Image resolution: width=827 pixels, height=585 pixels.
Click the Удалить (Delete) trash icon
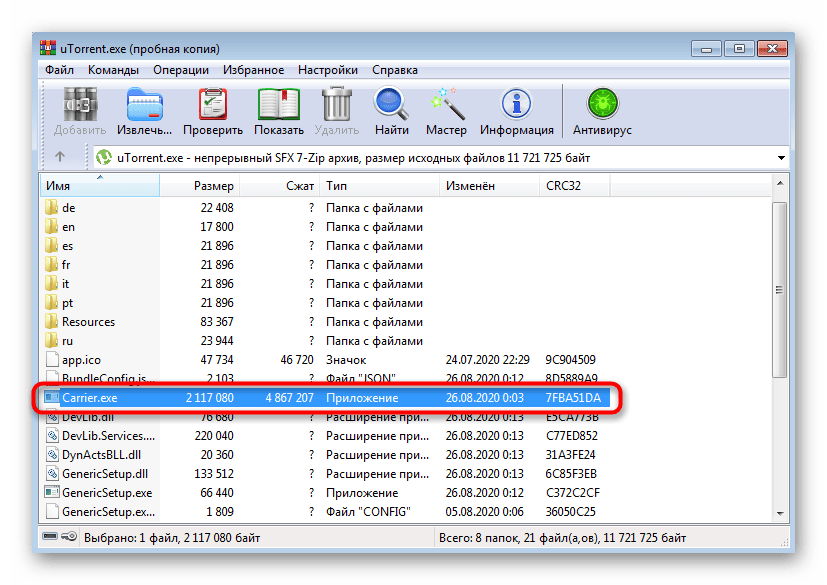pyautogui.click(x=336, y=104)
